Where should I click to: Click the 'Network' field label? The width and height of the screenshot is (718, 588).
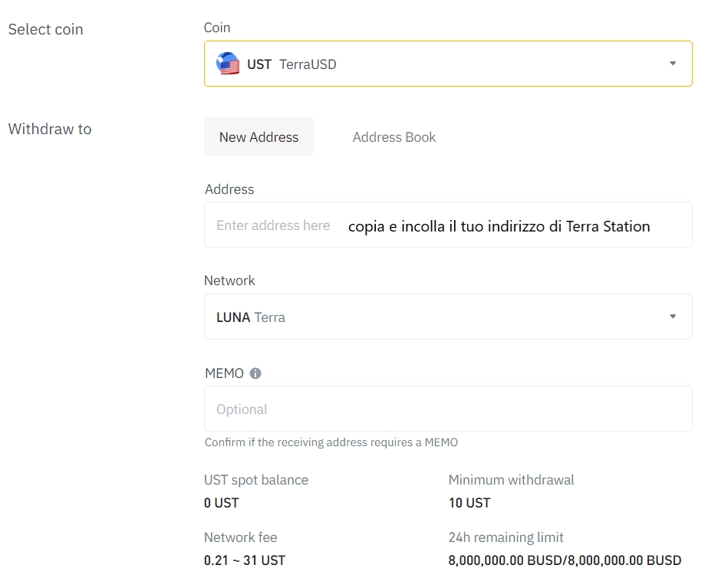pyautogui.click(x=229, y=281)
